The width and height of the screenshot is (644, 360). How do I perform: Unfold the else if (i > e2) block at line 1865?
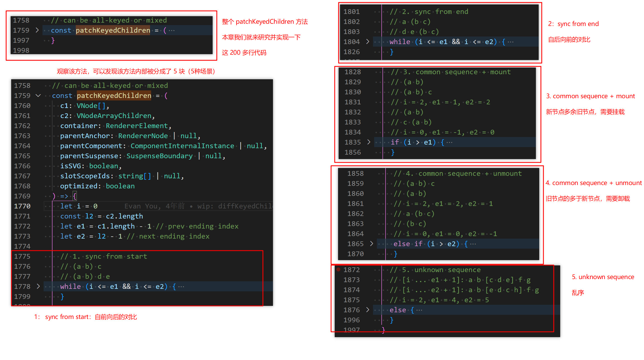click(372, 244)
